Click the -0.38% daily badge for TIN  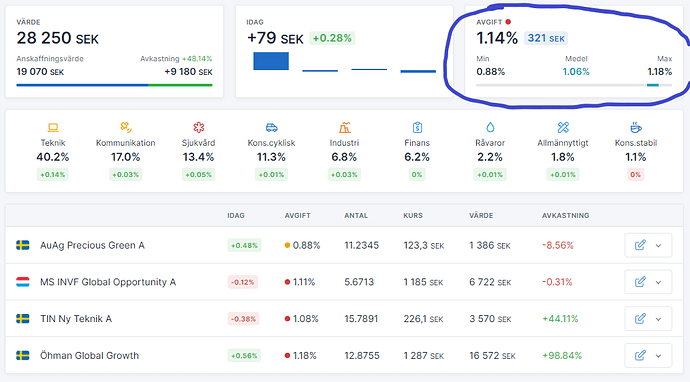pos(243,319)
